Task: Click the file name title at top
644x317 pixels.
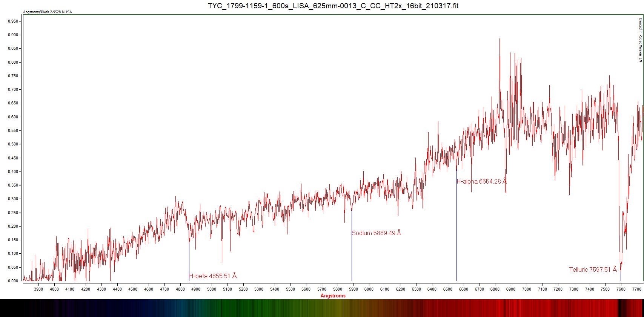Action: point(333,6)
